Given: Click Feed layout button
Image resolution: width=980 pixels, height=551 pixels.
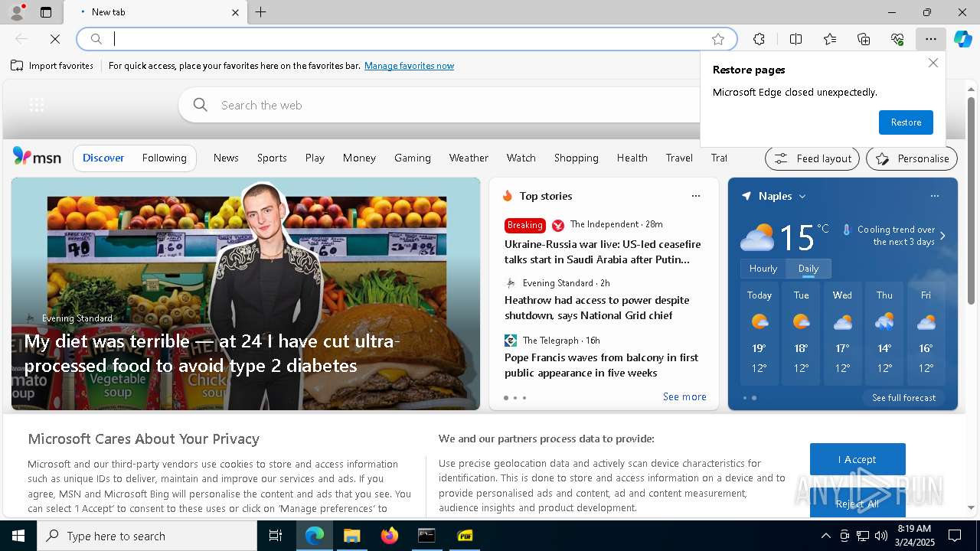Looking at the screenshot, I should pyautogui.click(x=812, y=158).
